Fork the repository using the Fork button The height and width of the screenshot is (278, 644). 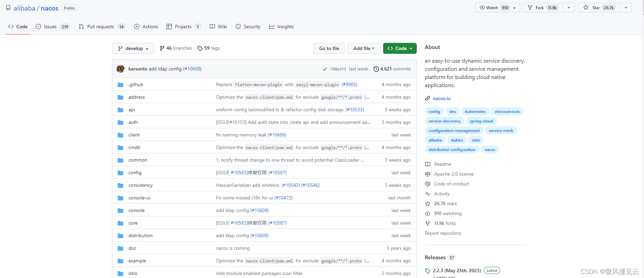point(543,8)
